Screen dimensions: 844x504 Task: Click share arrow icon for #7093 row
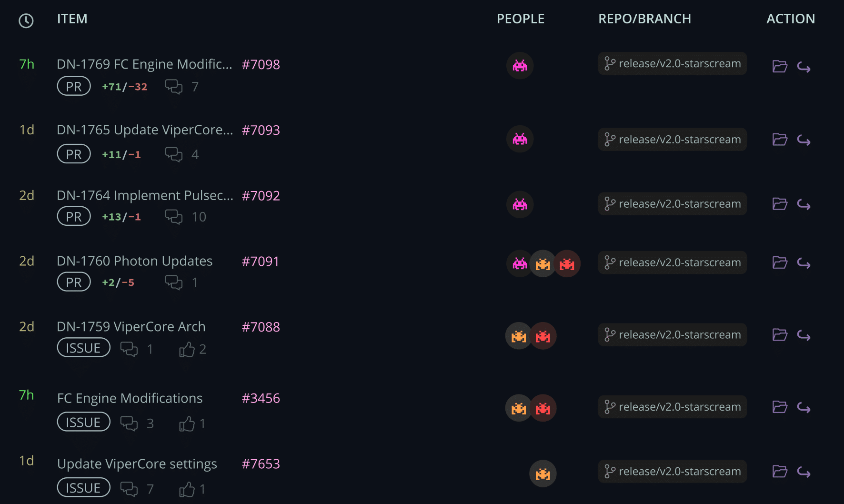click(804, 140)
